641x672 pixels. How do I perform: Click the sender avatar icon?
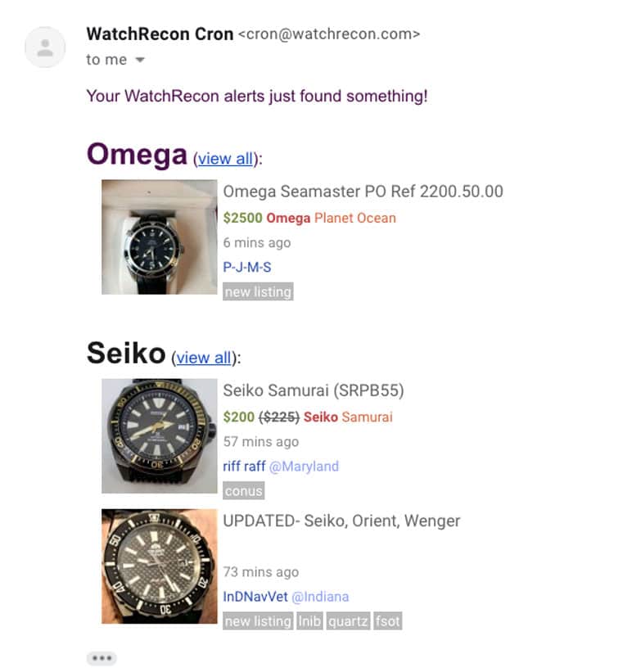45,47
